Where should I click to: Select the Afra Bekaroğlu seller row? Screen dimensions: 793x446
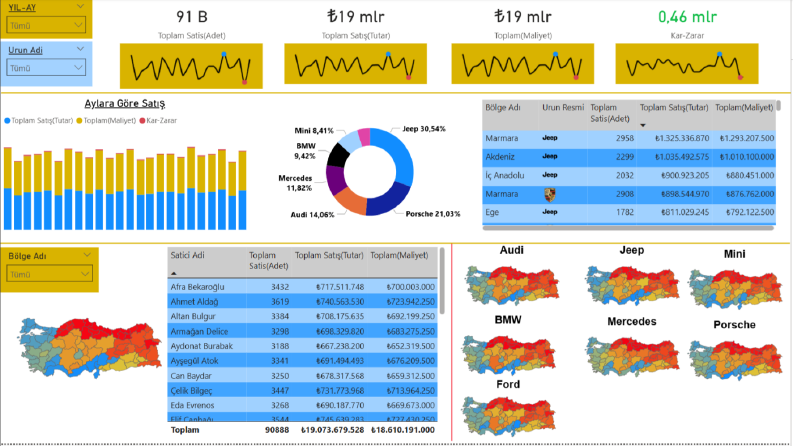tap(302, 287)
